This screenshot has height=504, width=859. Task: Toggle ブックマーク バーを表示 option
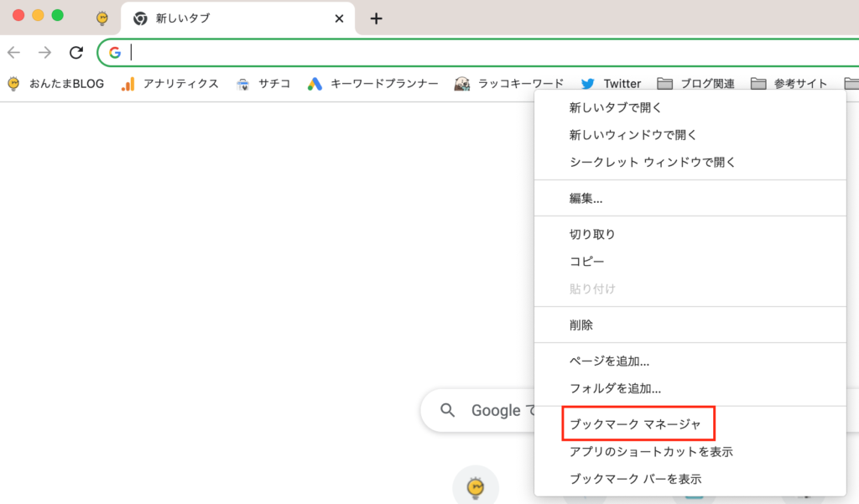(690, 479)
